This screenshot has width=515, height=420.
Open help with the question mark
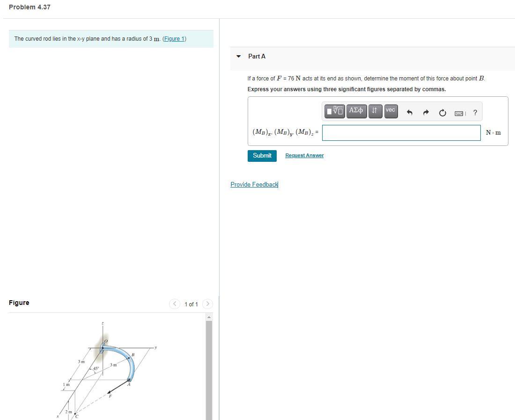tap(475, 113)
